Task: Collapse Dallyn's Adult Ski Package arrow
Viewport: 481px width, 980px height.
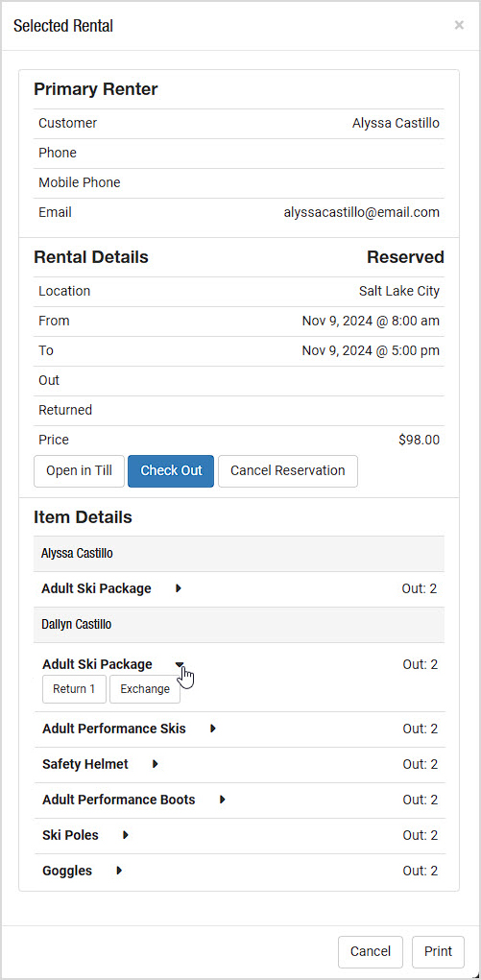Action: pos(180,664)
